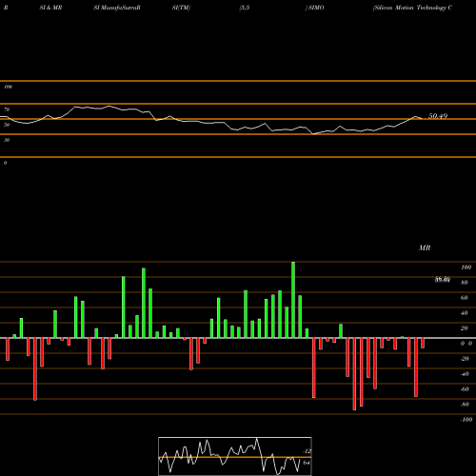
Task: Click the 'Silicon Motion Technology C' title text
Action: click(412, 8)
